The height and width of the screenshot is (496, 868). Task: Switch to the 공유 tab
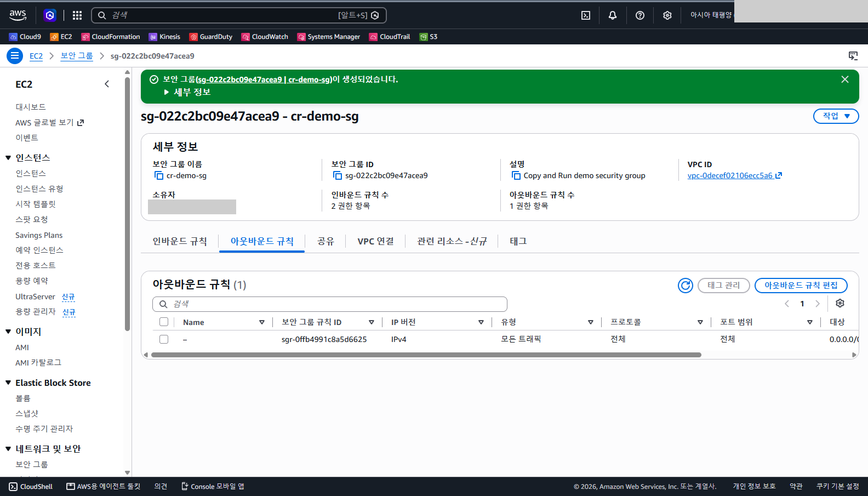(325, 241)
